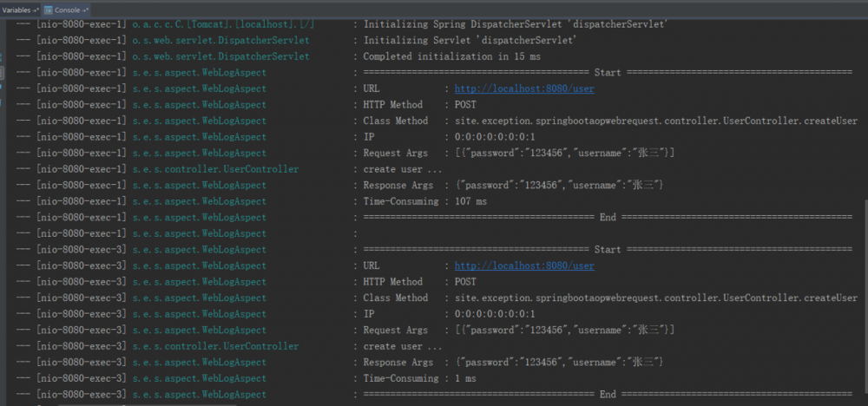This screenshot has width=868, height=406.
Task: Click the 'Initializing Servlet' log message
Action: pos(469,41)
